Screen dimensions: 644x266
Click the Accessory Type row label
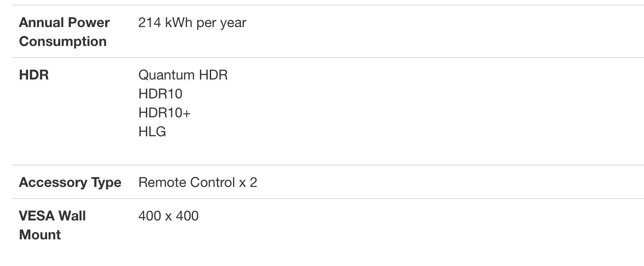(70, 183)
